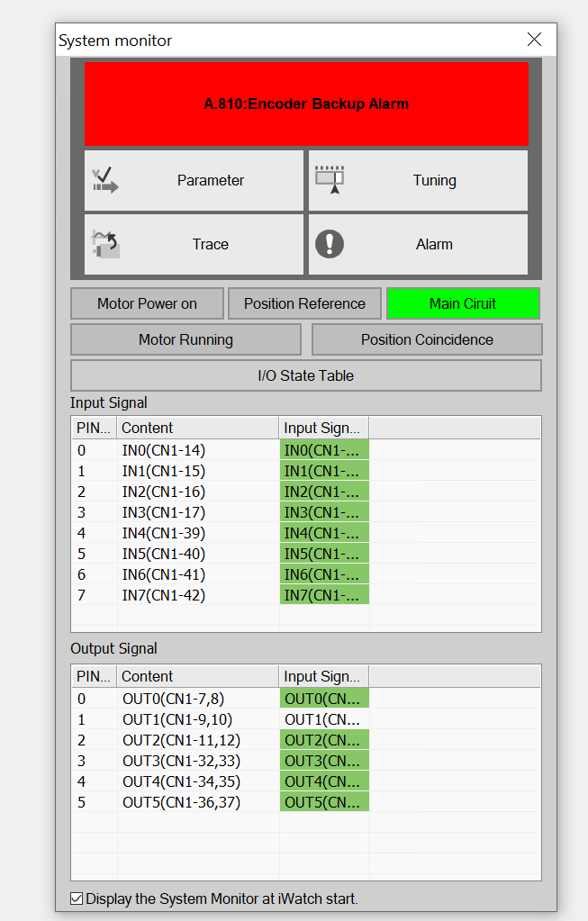Toggle the Motor Power on indicator

147,303
